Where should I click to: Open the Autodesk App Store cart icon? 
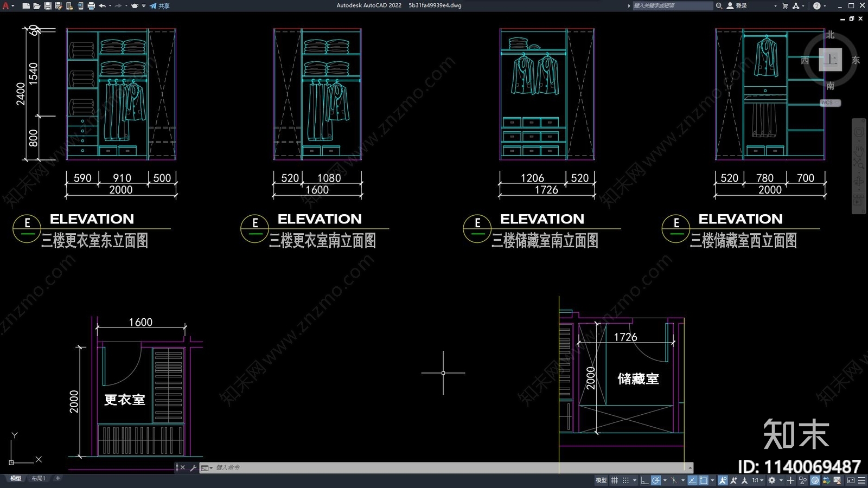tap(785, 5)
